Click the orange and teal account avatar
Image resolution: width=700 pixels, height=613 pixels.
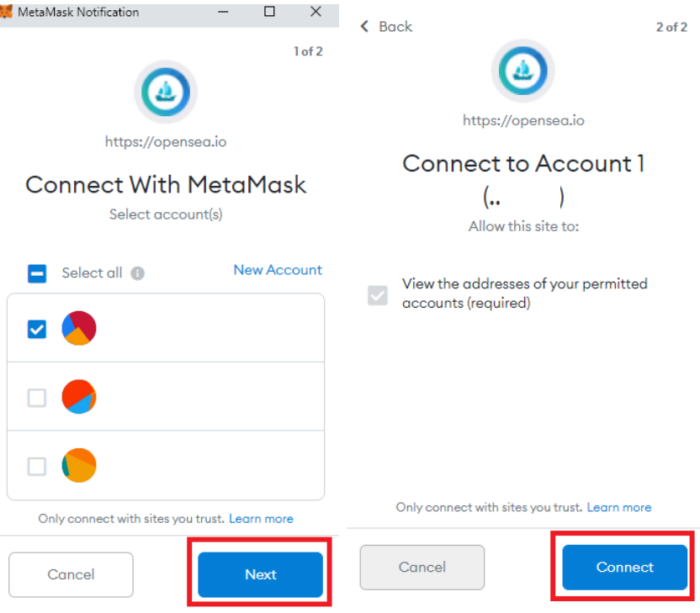[x=79, y=465]
